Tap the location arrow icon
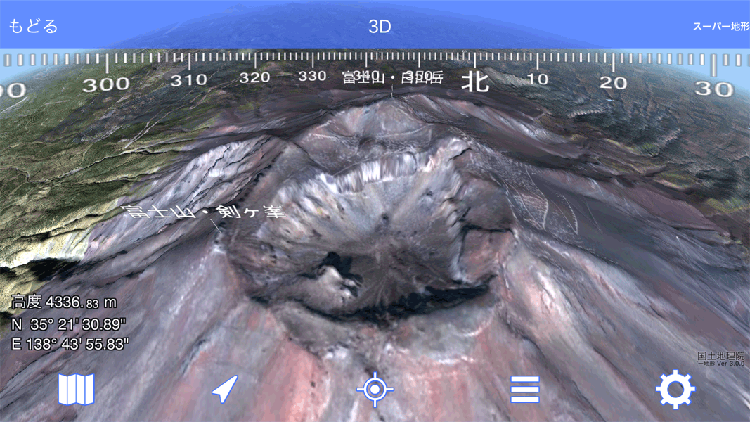Image resolution: width=750 pixels, height=422 pixels. (226, 389)
